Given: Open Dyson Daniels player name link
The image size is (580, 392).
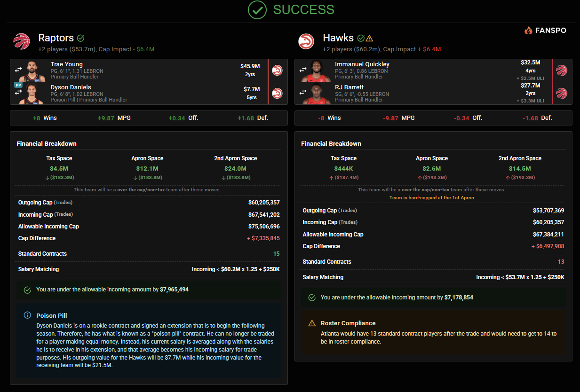Looking at the screenshot, I should (71, 87).
